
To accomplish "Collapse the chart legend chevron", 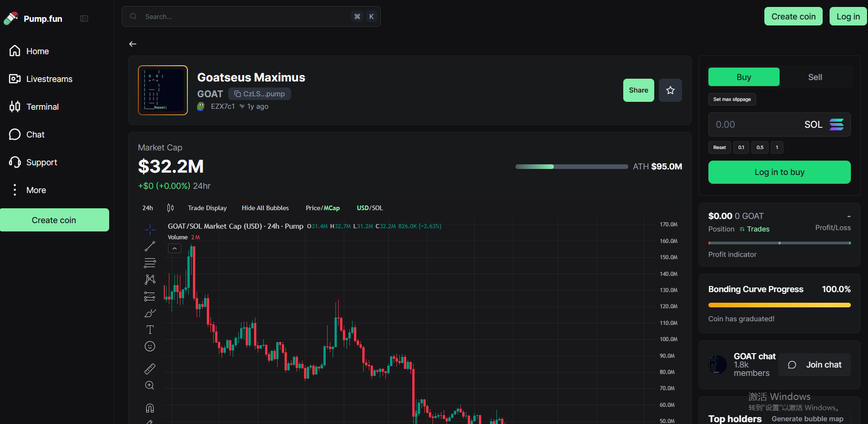I will 174,249.
